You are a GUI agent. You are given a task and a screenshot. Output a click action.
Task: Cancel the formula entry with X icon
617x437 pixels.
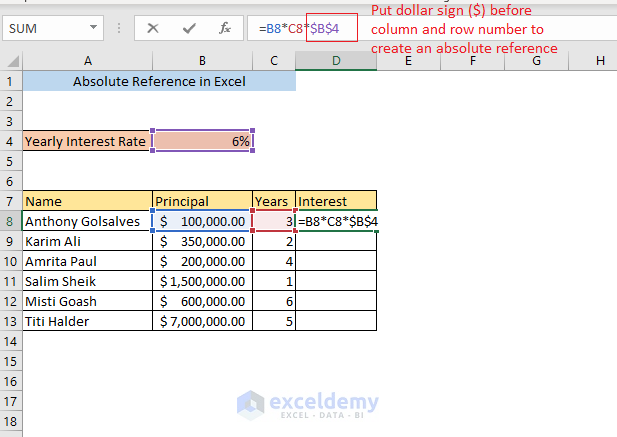pyautogui.click(x=153, y=28)
